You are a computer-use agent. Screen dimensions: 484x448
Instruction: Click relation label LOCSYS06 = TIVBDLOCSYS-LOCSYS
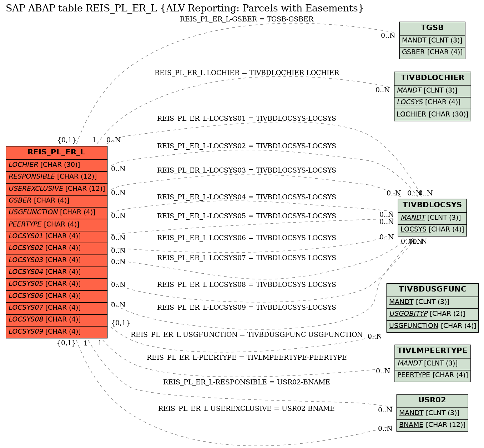(247, 238)
